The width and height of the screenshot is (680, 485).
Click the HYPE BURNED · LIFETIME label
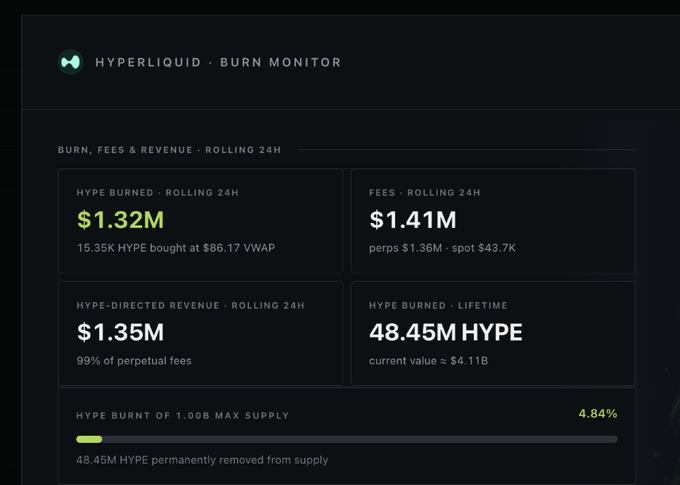click(x=438, y=305)
